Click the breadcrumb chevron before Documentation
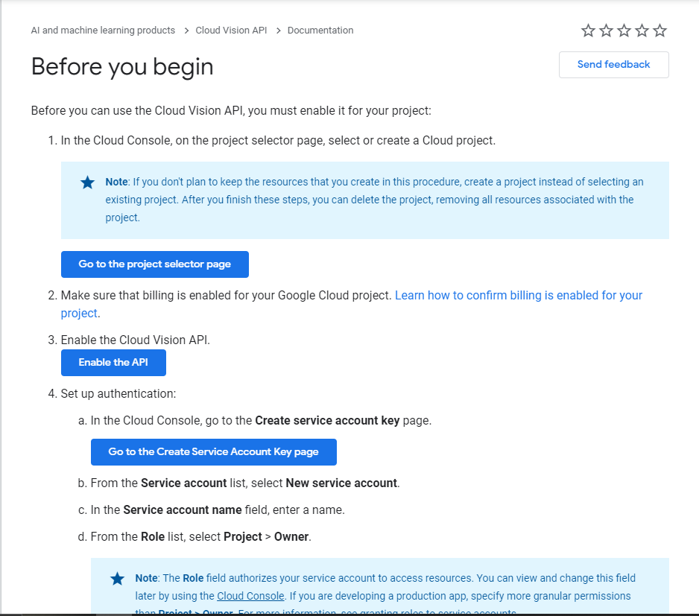The image size is (699, 616). click(278, 31)
